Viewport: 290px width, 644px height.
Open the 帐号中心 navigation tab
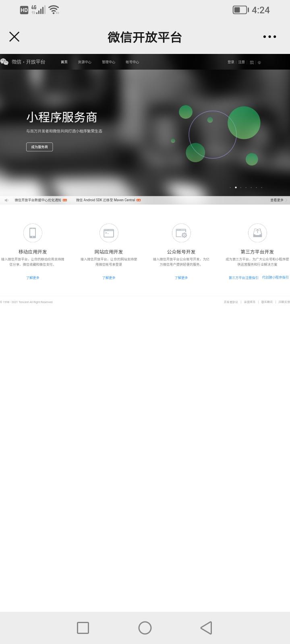point(132,62)
